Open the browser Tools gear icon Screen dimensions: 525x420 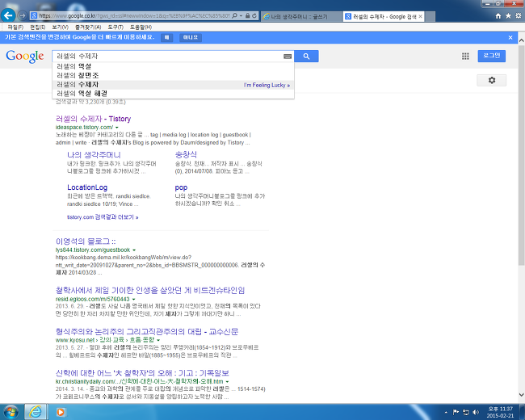[x=518, y=15]
